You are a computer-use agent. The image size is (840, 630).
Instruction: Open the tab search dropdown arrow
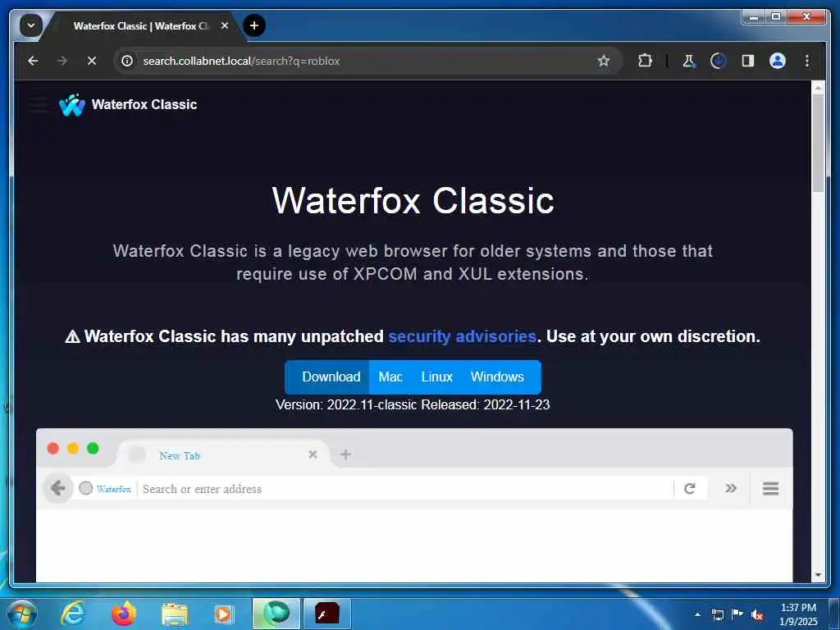(x=31, y=25)
